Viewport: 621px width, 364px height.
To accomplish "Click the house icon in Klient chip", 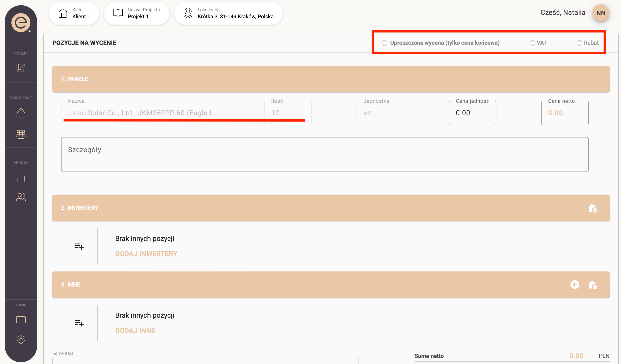I will click(x=63, y=13).
